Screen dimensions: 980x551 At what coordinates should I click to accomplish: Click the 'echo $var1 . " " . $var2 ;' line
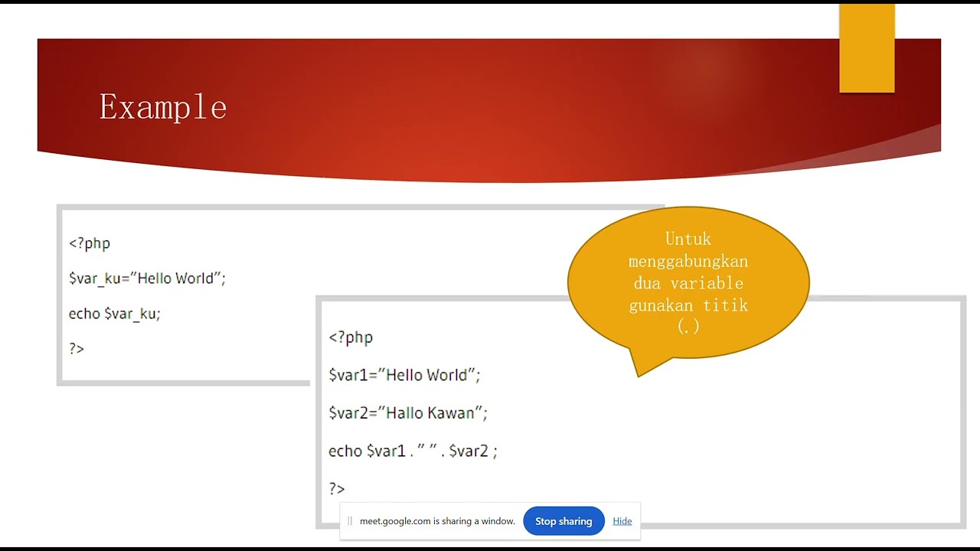tap(413, 452)
